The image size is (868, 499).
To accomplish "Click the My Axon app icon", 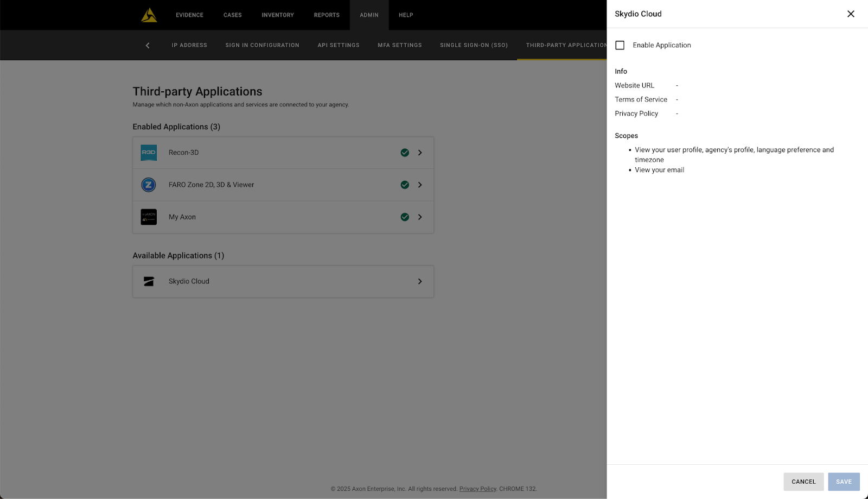I will [149, 217].
